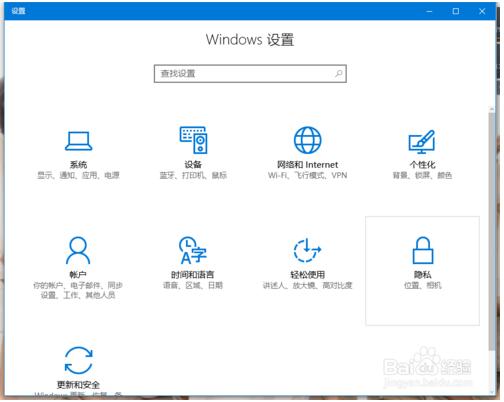This screenshot has width=504, height=402.
Task: Click the vertical scrollbar thumb
Action: [492, 231]
